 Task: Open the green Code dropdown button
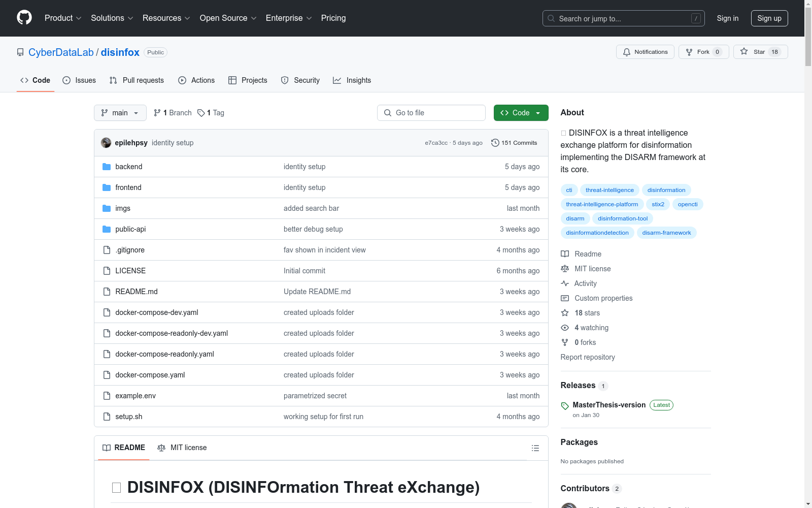point(521,113)
